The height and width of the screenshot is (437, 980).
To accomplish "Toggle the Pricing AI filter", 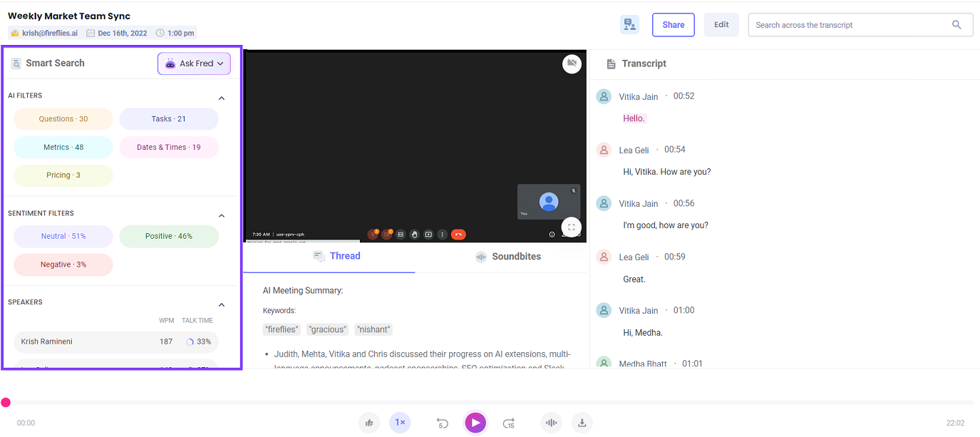I will [63, 175].
